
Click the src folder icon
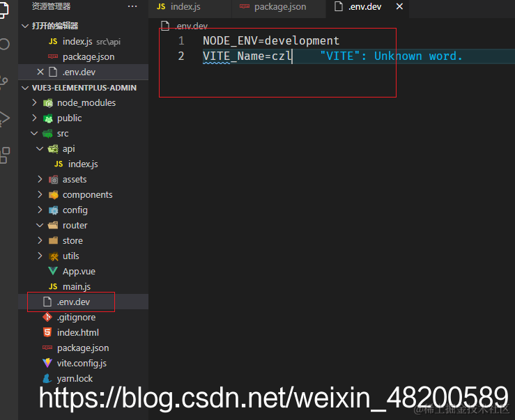point(47,134)
